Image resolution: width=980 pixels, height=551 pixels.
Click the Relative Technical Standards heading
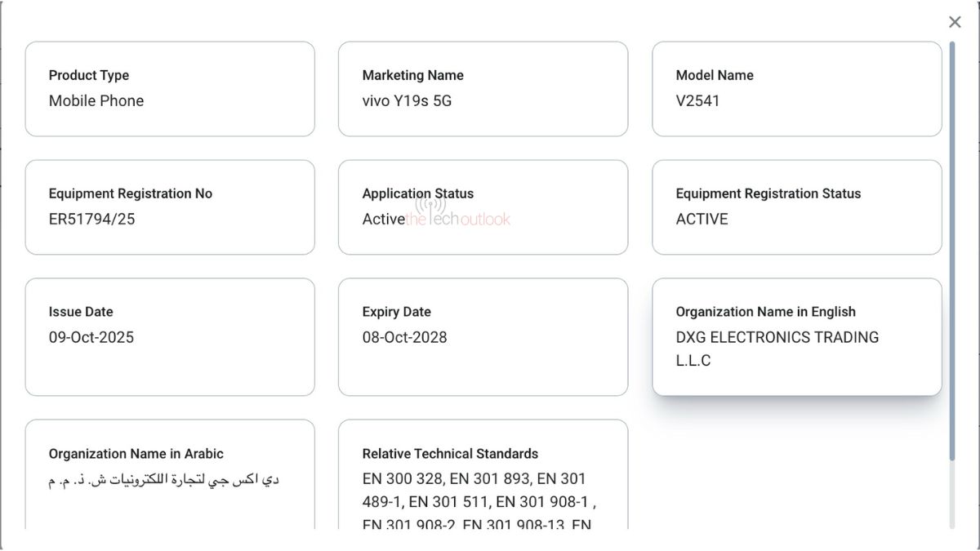point(450,454)
